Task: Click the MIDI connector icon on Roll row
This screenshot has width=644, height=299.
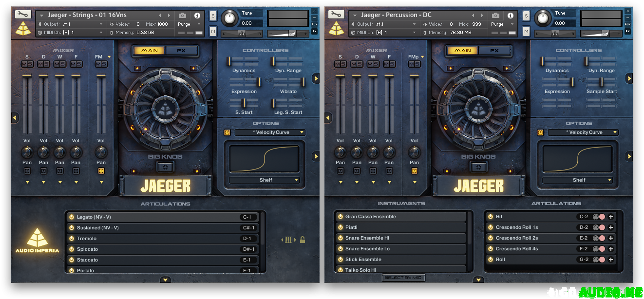Action: click(595, 260)
